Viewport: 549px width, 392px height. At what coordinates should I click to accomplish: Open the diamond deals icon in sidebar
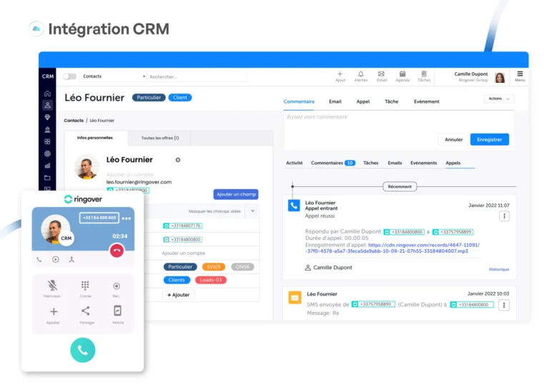(x=47, y=117)
